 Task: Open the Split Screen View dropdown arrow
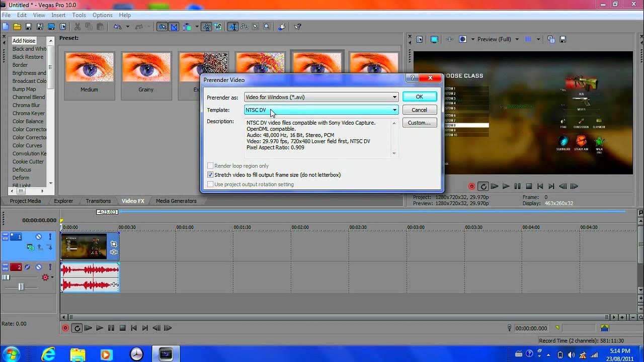[472, 39]
